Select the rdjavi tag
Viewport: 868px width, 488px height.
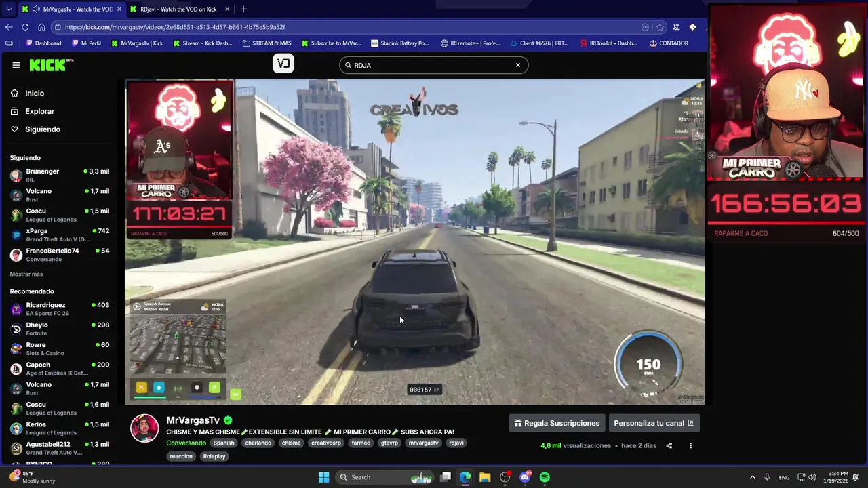click(456, 443)
